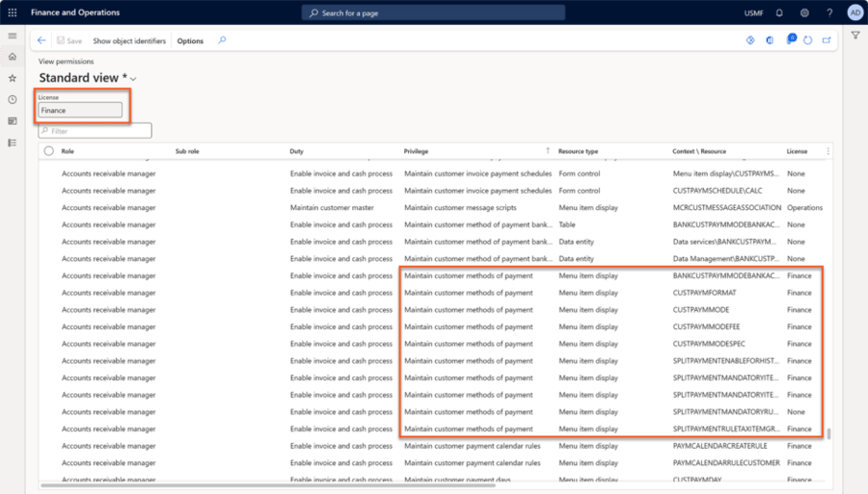Click Maintain customer message scripts privilege
868x494 pixels.
[460, 207]
